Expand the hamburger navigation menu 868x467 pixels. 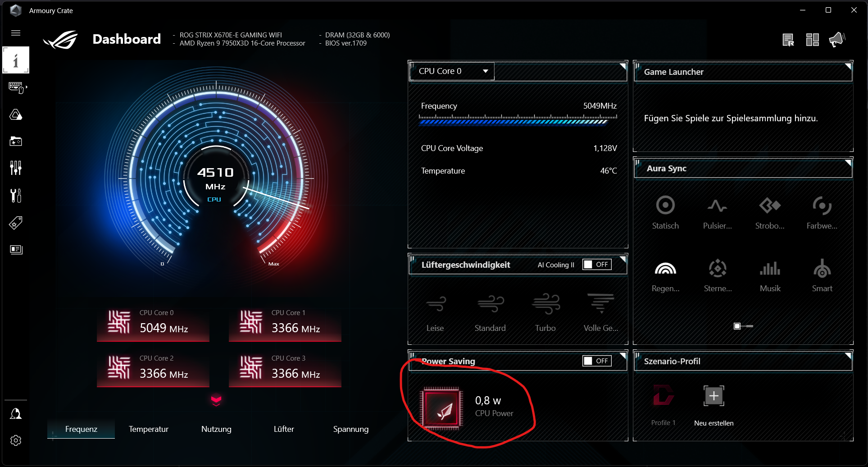(16, 33)
